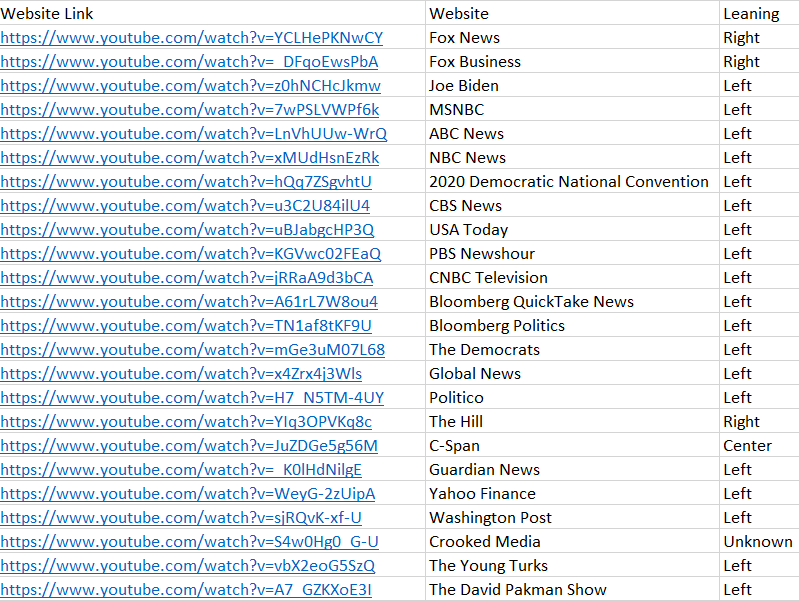Screen dimensions: 800x601
Task: Open the Crooked Media link ending S4w0Hg0_G-U
Action: pyautogui.click(x=189, y=541)
